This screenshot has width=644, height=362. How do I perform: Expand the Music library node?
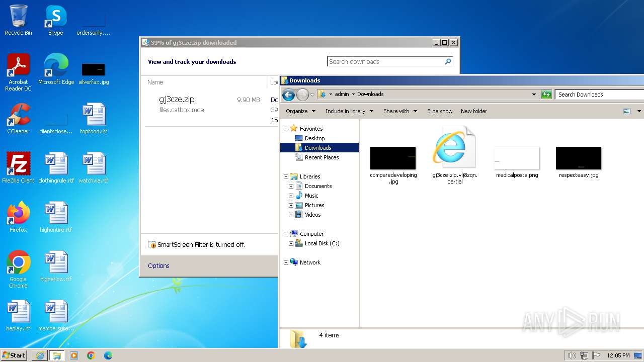pyautogui.click(x=291, y=196)
